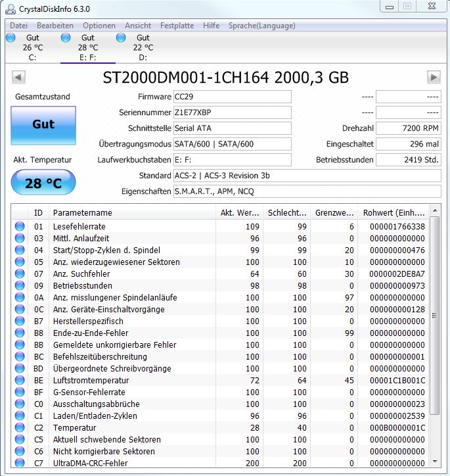Select the C: disk tab

point(32,47)
